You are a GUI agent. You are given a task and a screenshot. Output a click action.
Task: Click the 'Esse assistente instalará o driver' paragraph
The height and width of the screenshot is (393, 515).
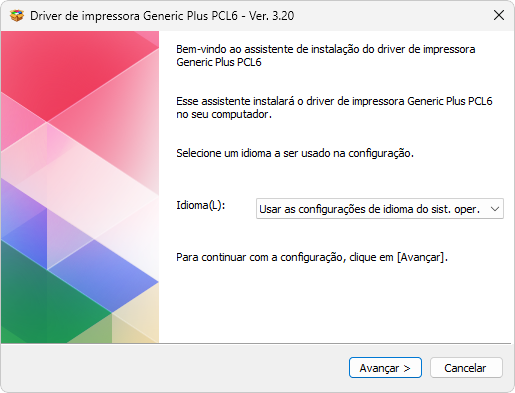coord(334,107)
